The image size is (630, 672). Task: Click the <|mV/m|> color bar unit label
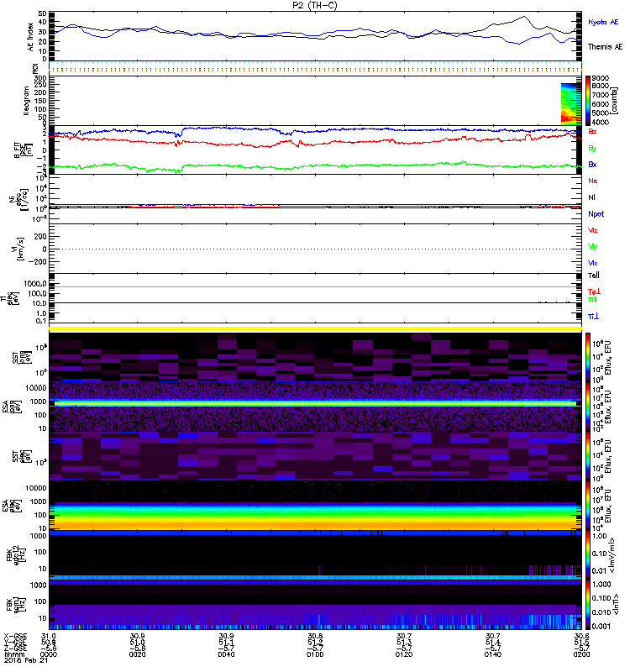tap(614, 555)
